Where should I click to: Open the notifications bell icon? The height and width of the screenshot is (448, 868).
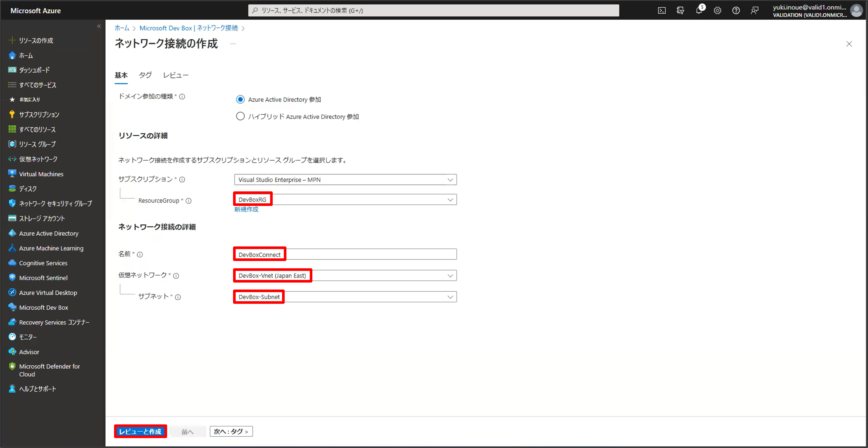(x=699, y=10)
